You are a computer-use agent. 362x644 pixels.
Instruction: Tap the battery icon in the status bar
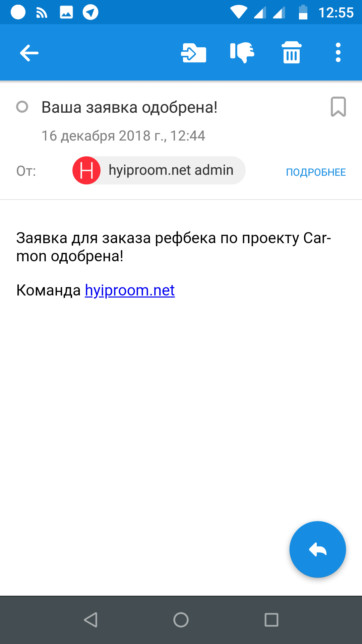click(x=303, y=12)
